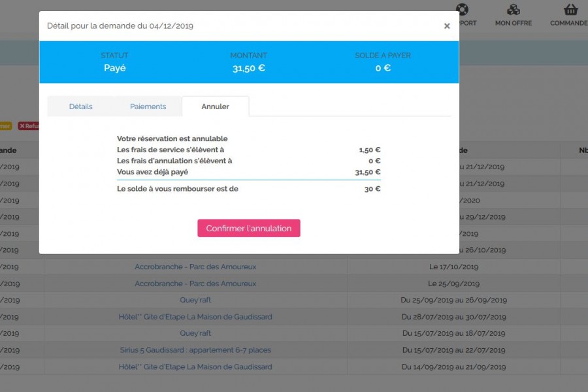Screen dimensions: 588x392
Task: Select the MON OFFRE menu item
Action: click(514, 23)
